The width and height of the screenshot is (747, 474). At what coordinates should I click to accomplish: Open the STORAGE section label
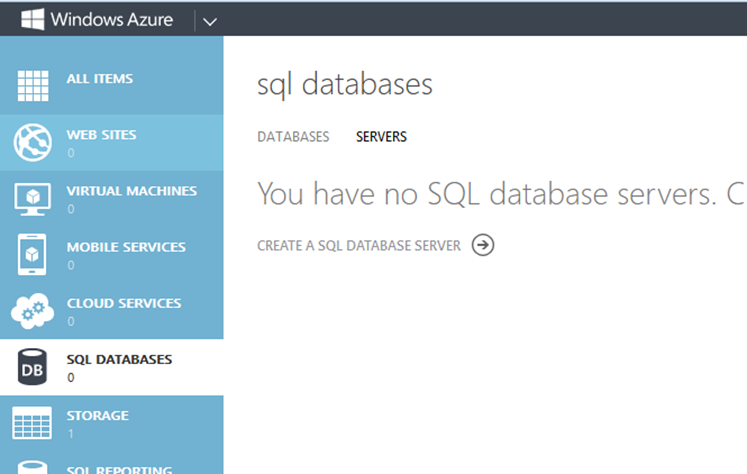[98, 416]
